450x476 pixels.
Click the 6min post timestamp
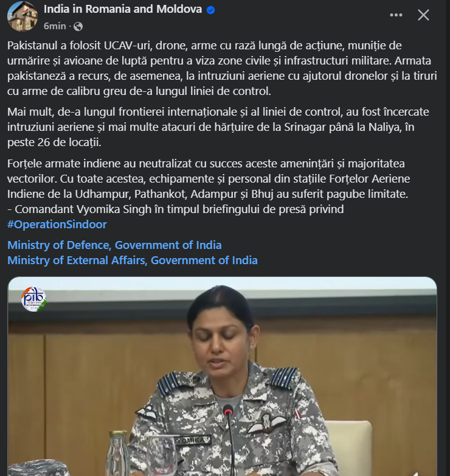[55, 26]
